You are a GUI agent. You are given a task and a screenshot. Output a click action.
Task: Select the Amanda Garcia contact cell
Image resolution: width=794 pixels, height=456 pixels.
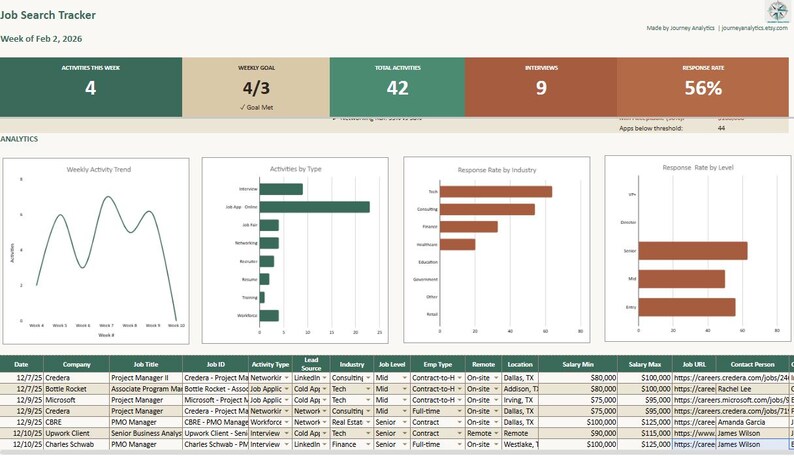(x=752, y=423)
